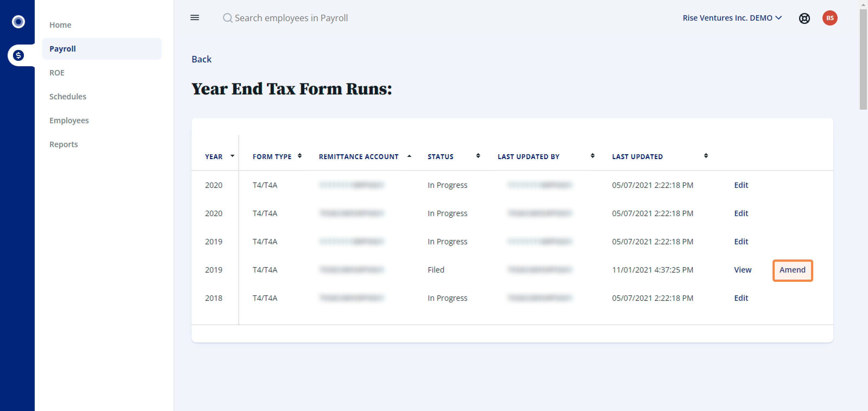Sort by Last Updated column arrows
868x411 pixels.
[706, 156]
